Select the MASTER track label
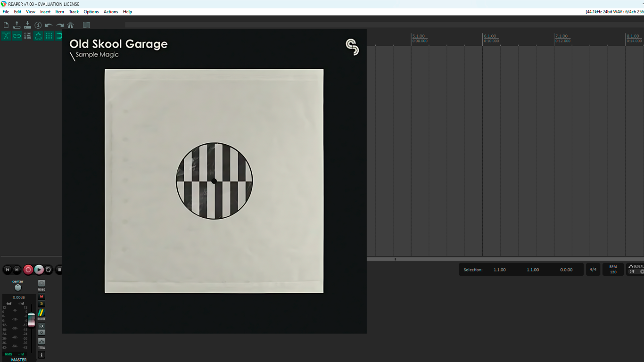Screen dimensions: 644x362 pyautogui.click(x=19, y=360)
